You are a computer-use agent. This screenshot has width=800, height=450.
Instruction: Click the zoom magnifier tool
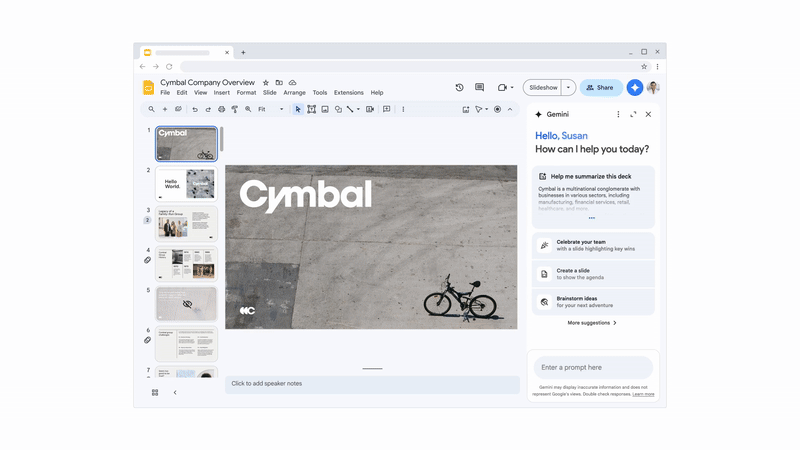pyautogui.click(x=248, y=109)
